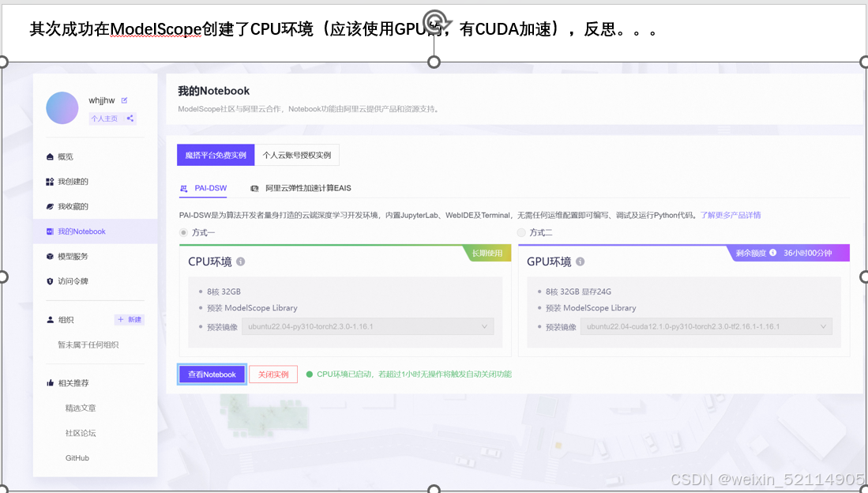Image resolution: width=868 pixels, height=493 pixels.
Task: Click the 相关推荐 thumbs-up icon
Action: [x=50, y=383]
